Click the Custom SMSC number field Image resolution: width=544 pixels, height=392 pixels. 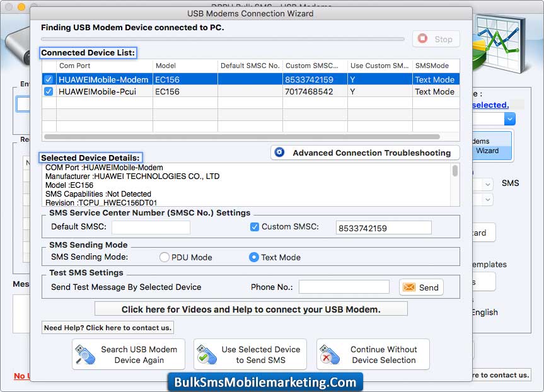383,228
